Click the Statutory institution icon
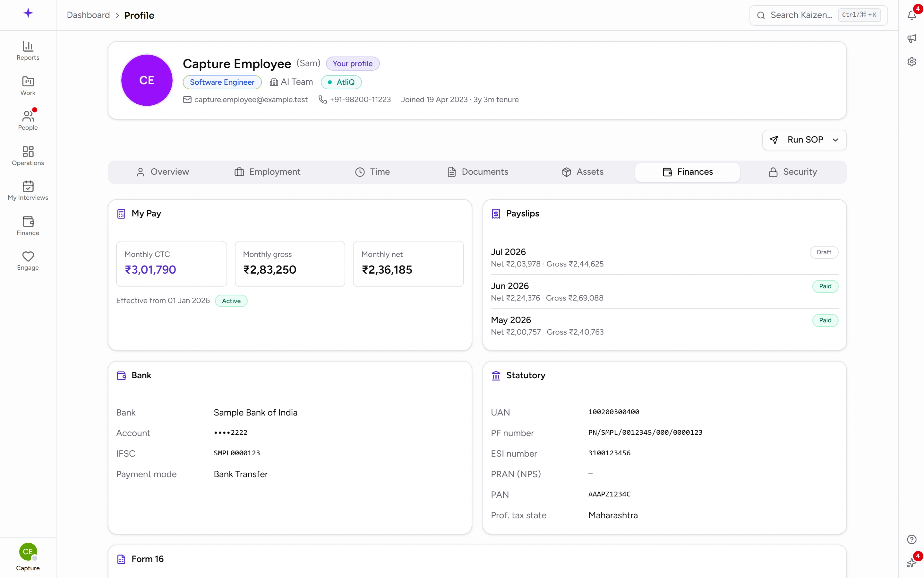 tap(496, 375)
